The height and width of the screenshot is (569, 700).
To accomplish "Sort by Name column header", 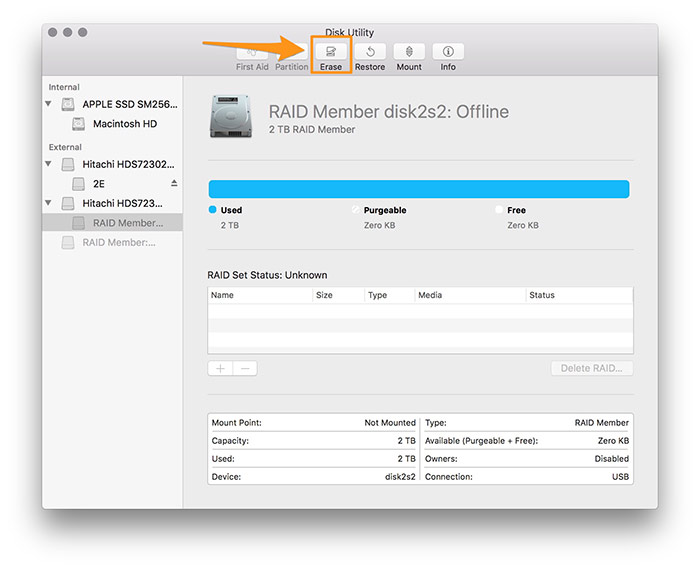I will [260, 295].
